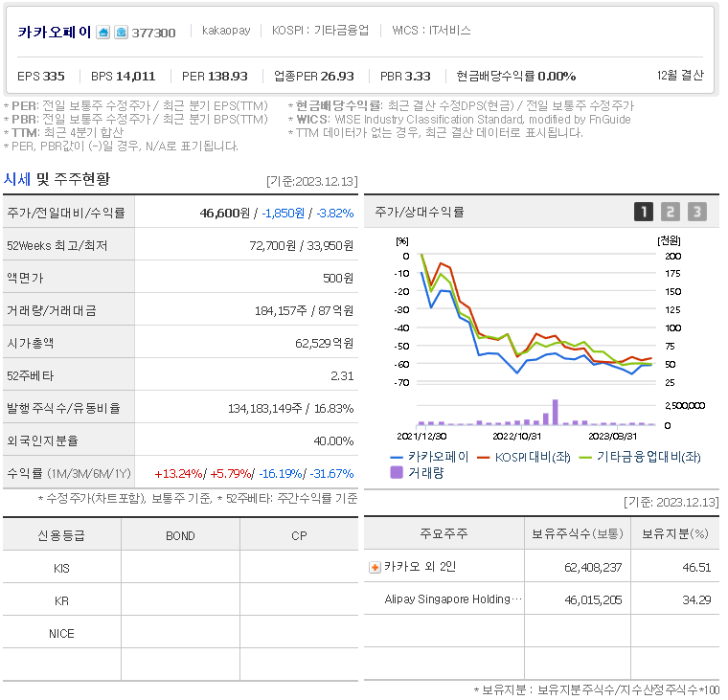Select the 시가총액 62,529억원 value

click(x=325, y=343)
